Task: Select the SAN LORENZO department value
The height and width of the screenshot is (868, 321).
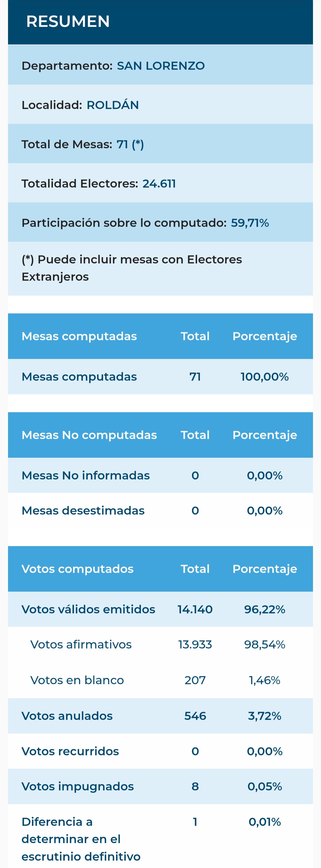Action: [x=161, y=65]
